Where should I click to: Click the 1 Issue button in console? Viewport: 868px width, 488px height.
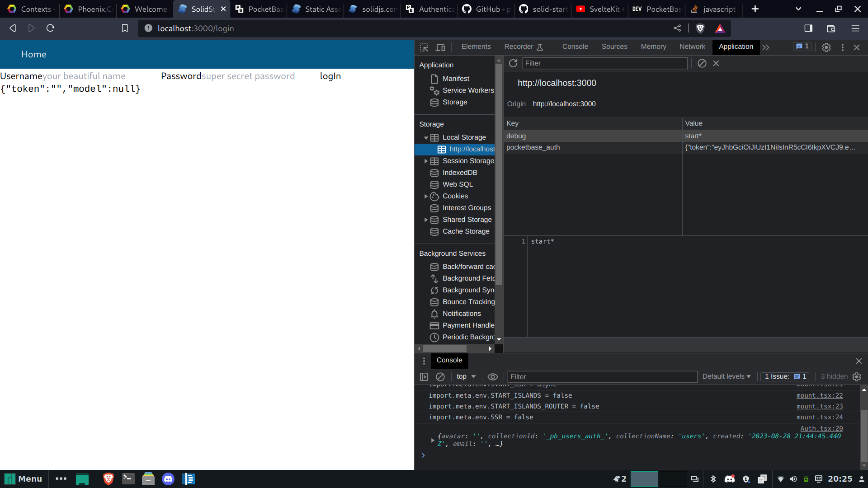click(x=785, y=376)
